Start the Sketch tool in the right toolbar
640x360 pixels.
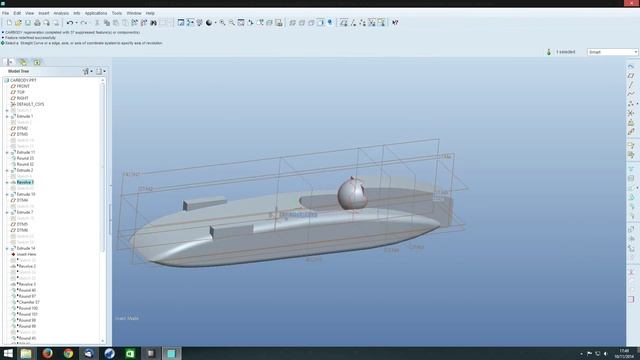point(631,66)
